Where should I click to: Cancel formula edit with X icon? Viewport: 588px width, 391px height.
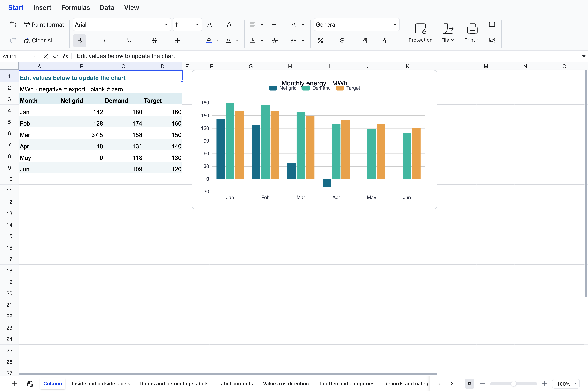pos(46,56)
